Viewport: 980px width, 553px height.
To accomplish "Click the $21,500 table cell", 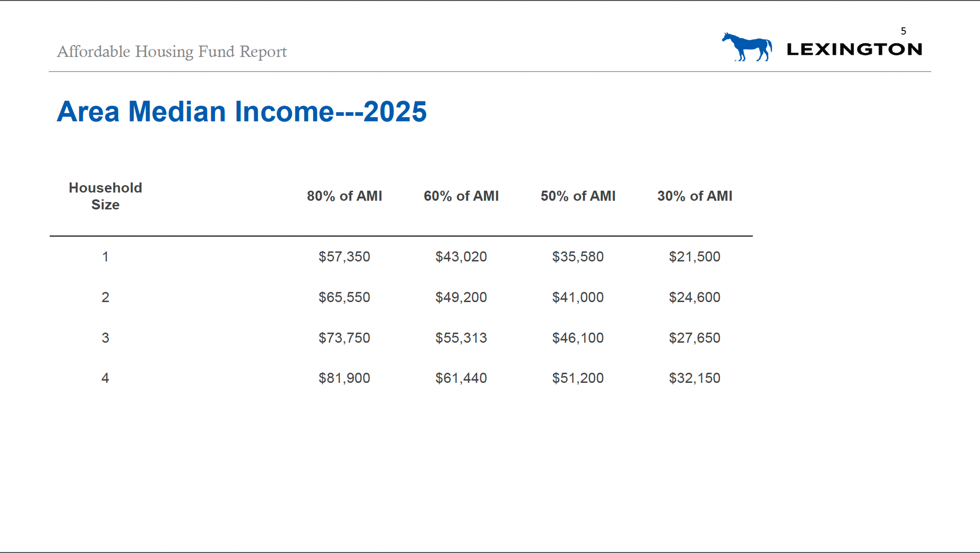I will tap(694, 256).
